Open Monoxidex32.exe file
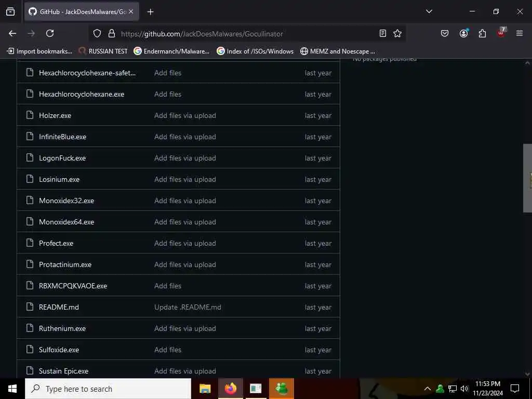This screenshot has width=532, height=399. [66, 201]
